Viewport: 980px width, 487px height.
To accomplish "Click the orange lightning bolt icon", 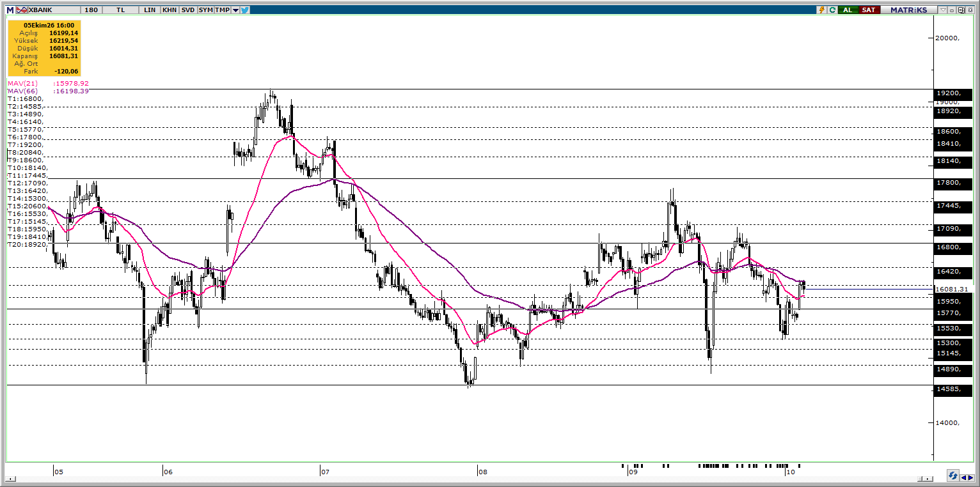I will pyautogui.click(x=823, y=10).
